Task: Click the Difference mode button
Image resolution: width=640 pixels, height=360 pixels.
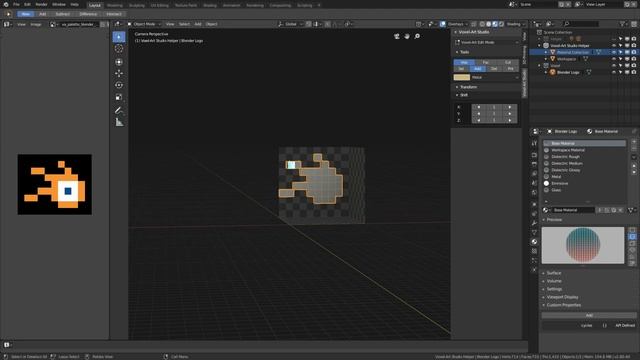Action: point(88,14)
